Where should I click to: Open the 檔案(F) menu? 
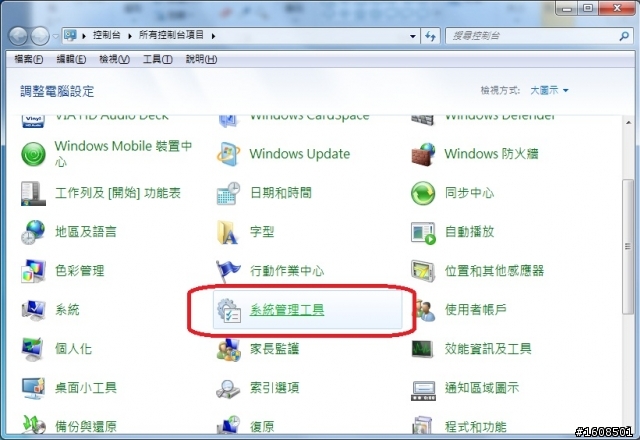click(x=28, y=59)
